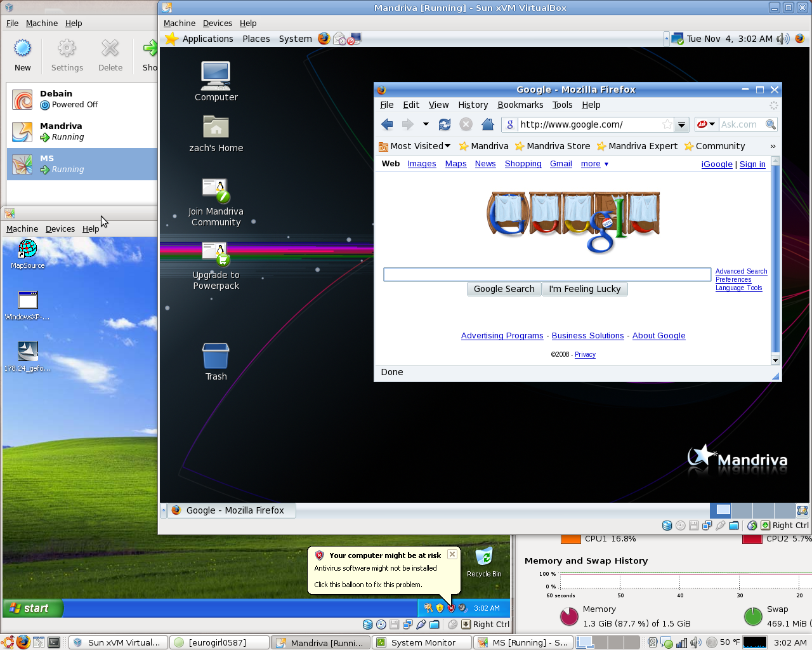Click I'm Feeling Lucky button

[585, 289]
